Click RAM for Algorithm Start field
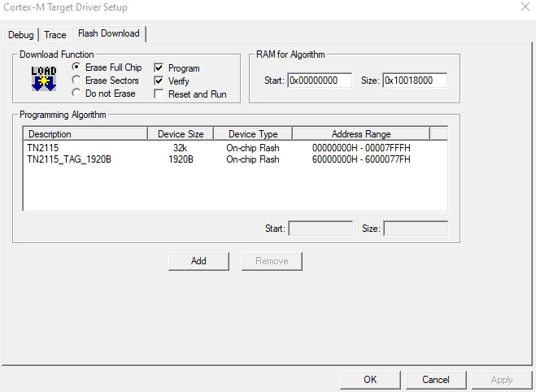Image resolution: width=536 pixels, height=392 pixels. tap(320, 81)
